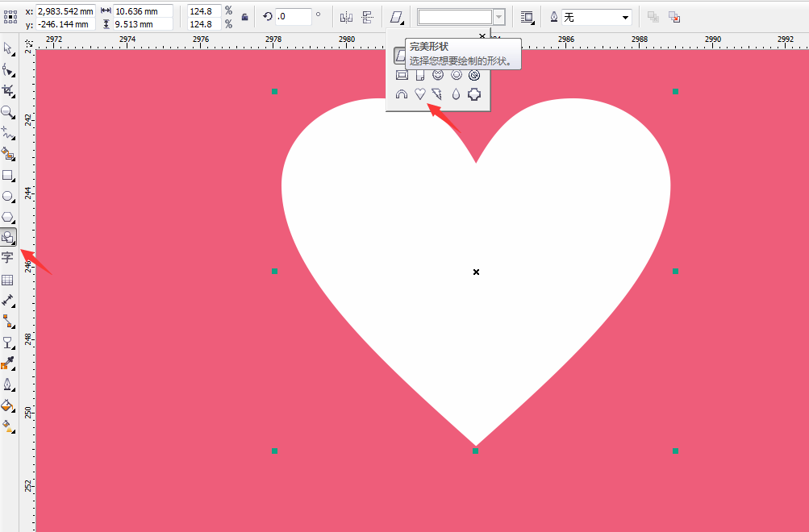The width and height of the screenshot is (809, 532).
Task: Select the Rectangle tool
Action: (8, 175)
